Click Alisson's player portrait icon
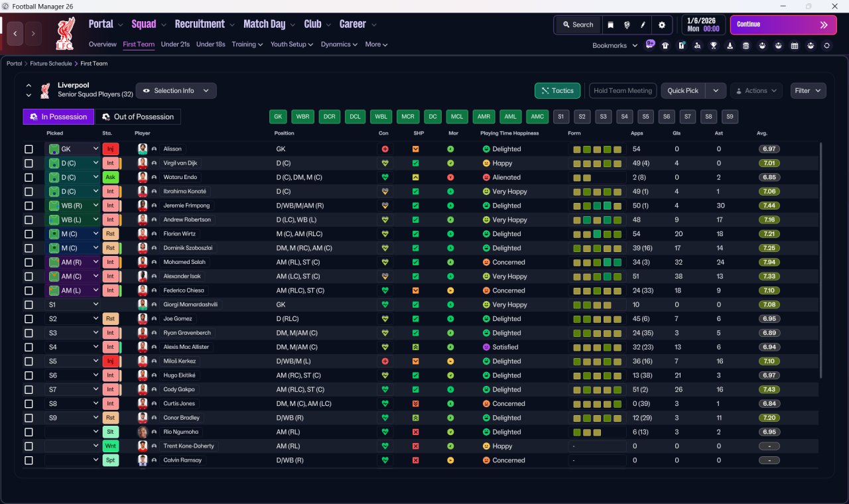849x504 pixels. [x=143, y=149]
